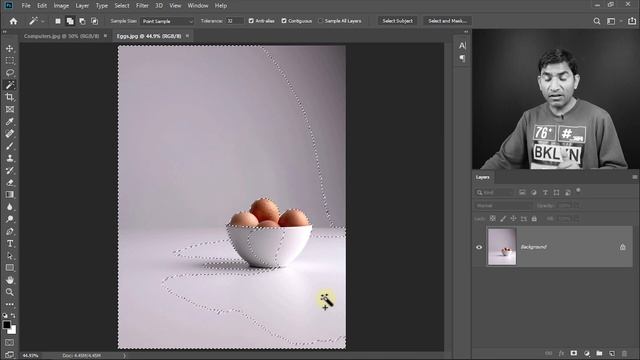Screen dimensions: 640x360
Task: Open the Magic Wand tool preset picker arrow
Action: coord(42,21)
